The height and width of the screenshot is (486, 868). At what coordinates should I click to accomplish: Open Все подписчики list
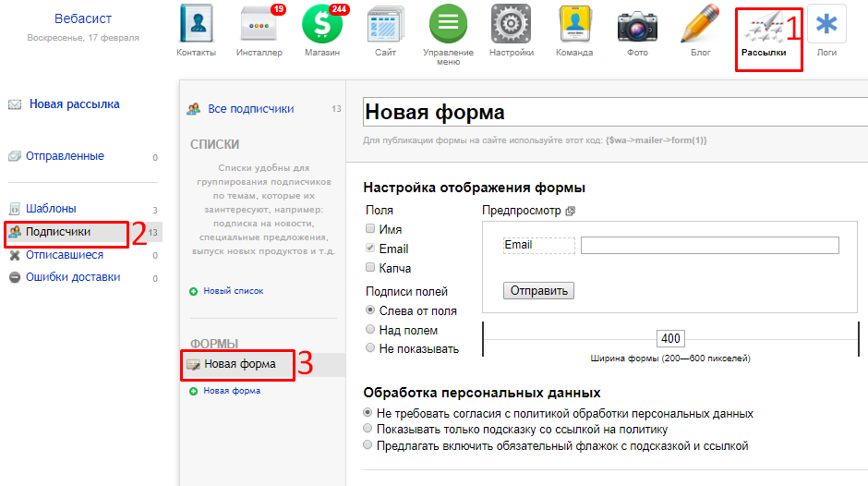251,109
